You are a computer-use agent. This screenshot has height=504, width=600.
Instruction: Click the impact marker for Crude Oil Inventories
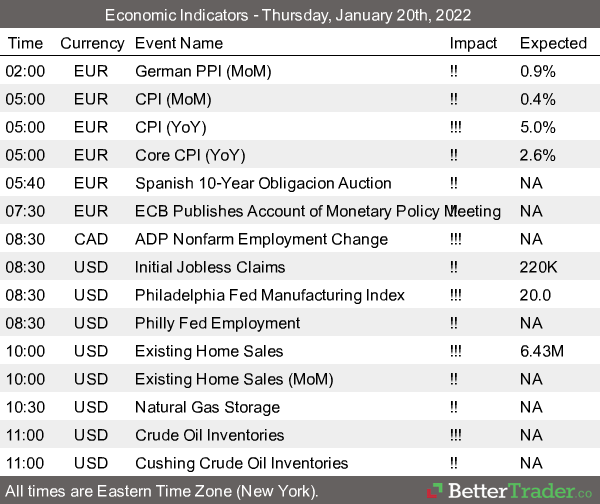pos(457,435)
